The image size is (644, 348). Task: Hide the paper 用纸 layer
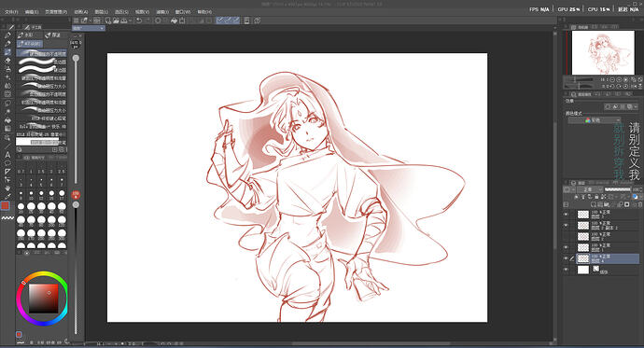coord(566,270)
